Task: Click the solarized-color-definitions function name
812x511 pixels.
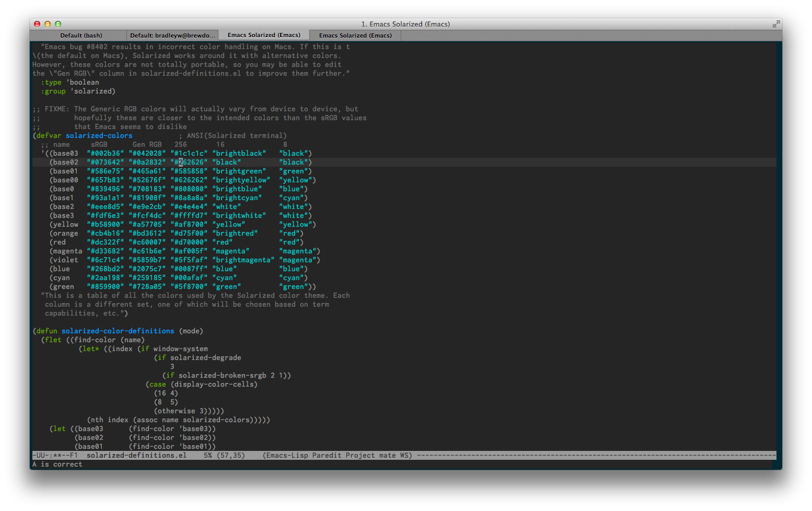Action: click(x=118, y=331)
